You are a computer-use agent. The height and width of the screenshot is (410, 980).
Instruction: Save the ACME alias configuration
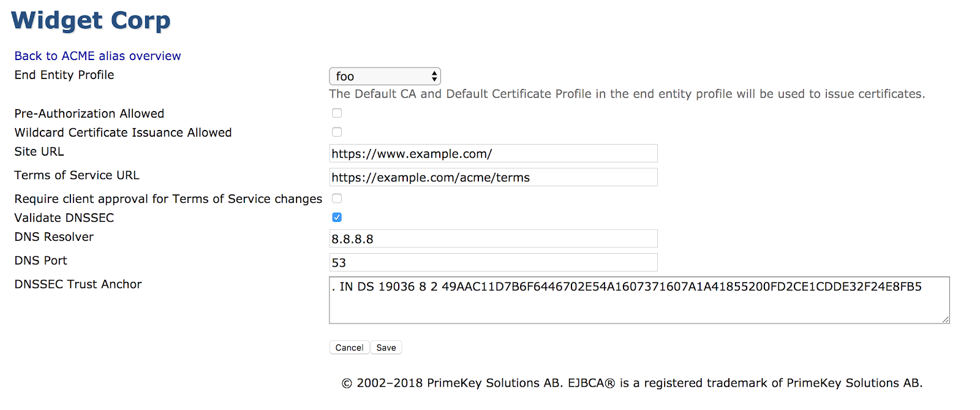click(386, 347)
